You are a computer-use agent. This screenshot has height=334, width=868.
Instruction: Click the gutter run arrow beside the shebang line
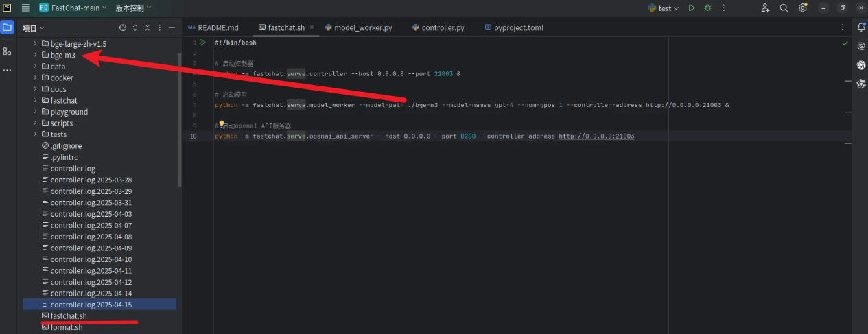click(202, 43)
